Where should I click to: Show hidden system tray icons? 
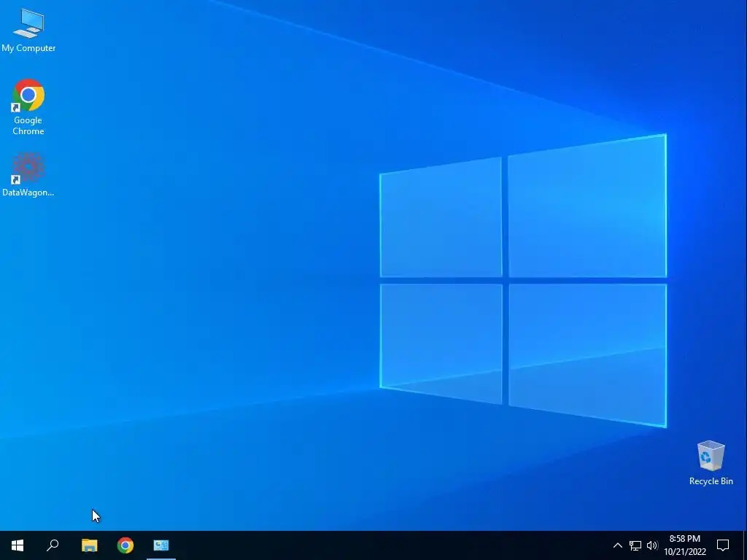click(617, 545)
